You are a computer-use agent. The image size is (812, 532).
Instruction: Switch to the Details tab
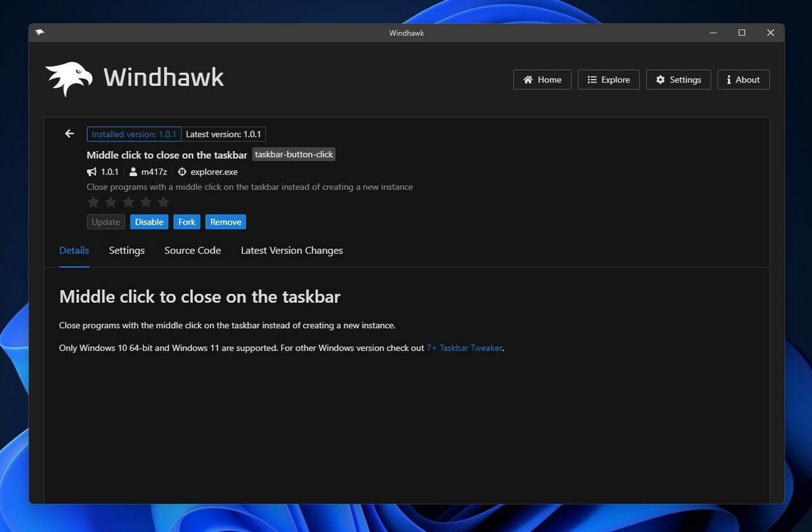(x=74, y=250)
